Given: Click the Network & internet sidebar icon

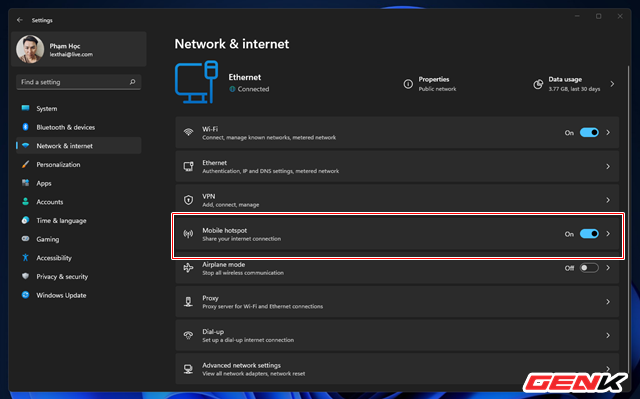Looking at the screenshot, I should (25, 146).
